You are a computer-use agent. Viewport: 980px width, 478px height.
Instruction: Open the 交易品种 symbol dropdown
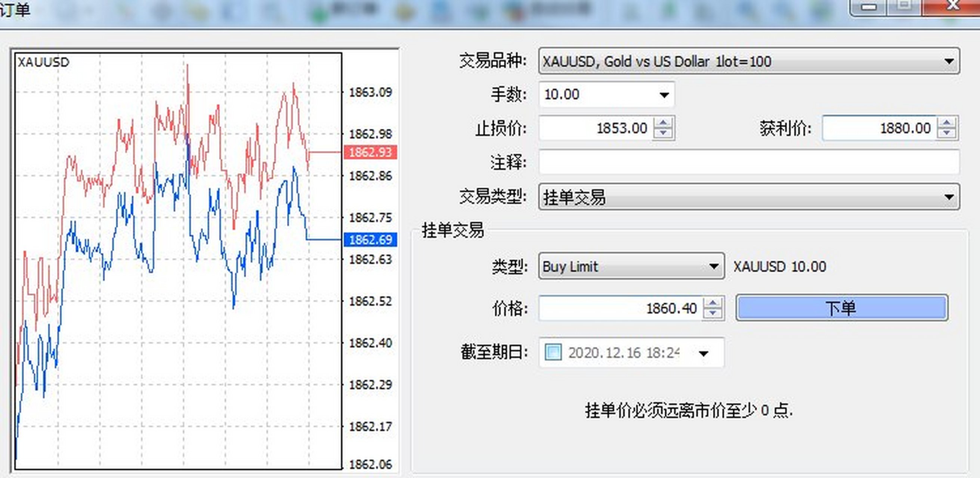tap(949, 62)
